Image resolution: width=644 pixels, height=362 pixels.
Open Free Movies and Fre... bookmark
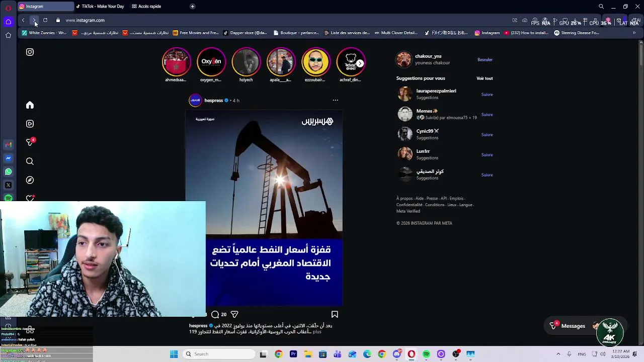coord(196,33)
